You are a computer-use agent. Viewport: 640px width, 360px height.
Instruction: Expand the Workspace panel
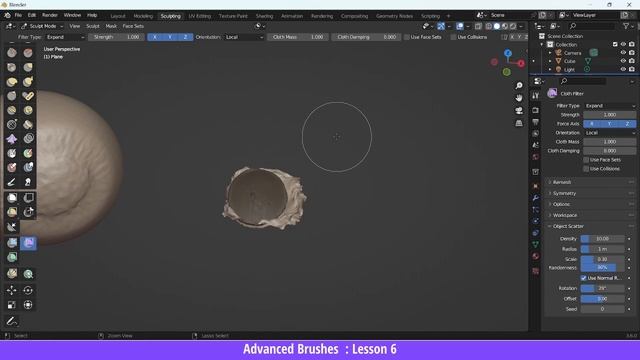coord(564,215)
